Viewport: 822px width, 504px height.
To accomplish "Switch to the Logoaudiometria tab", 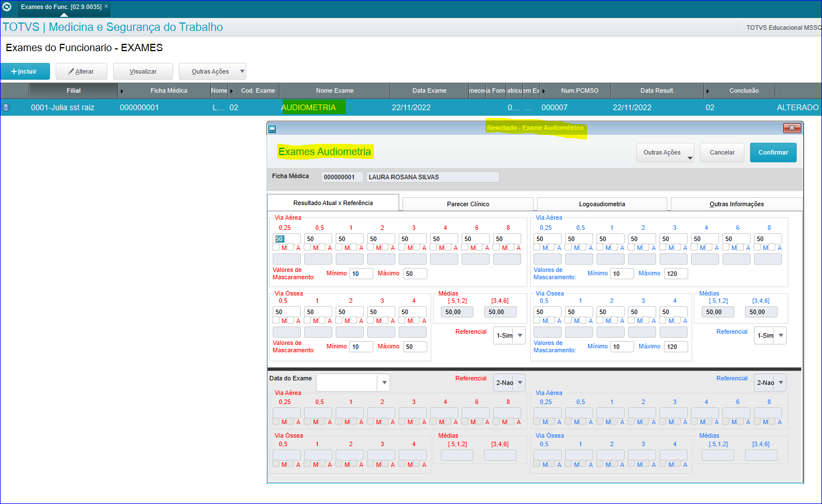I will point(602,204).
